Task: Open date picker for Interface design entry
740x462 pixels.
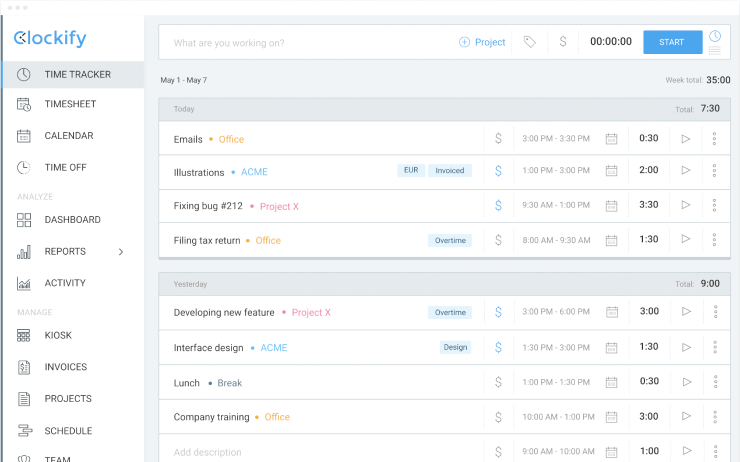Action: 611,348
